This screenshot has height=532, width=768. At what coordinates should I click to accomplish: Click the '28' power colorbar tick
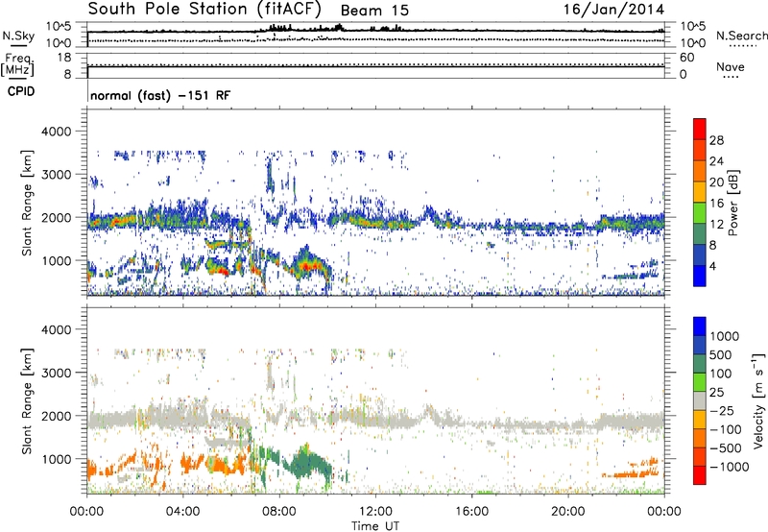(x=716, y=140)
